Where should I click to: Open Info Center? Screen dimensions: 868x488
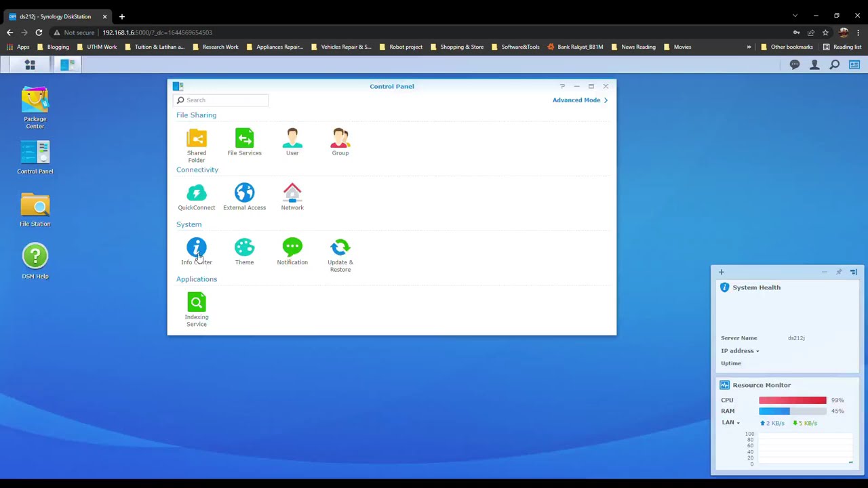point(197,251)
